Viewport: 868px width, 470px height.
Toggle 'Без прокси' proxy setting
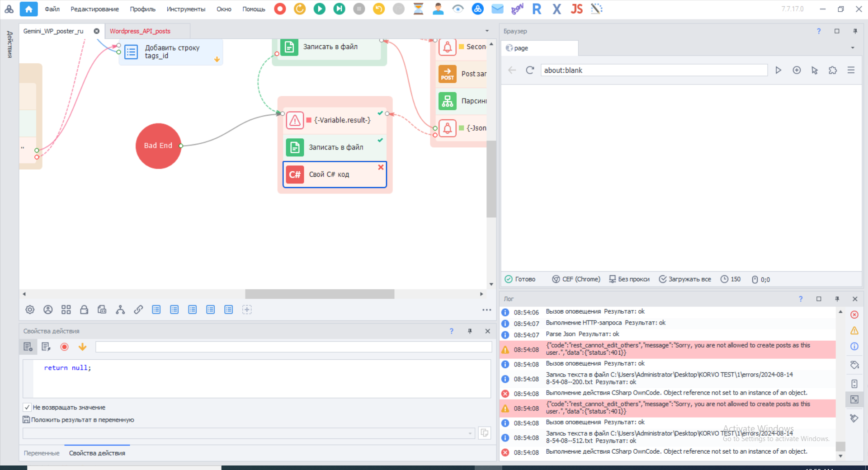(629, 279)
